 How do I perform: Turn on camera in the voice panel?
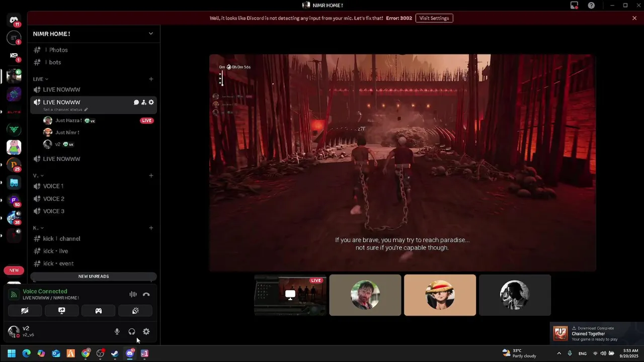(25, 311)
